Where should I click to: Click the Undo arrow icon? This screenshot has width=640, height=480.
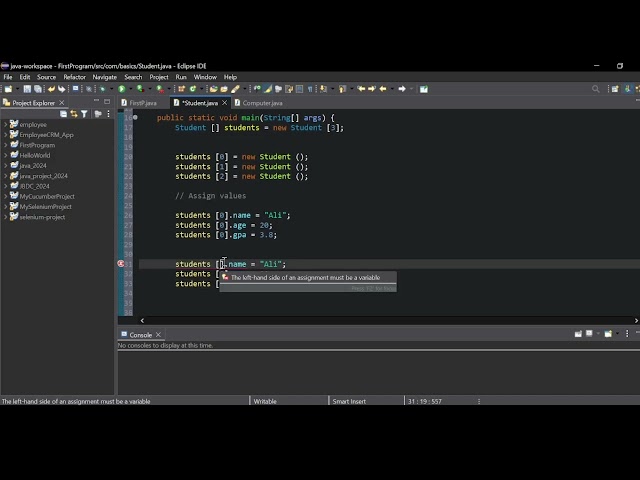tap(51, 89)
